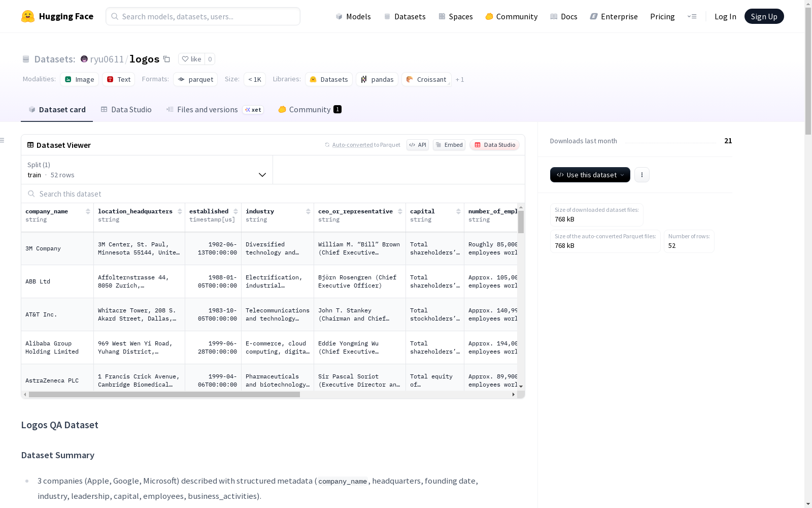Click the Dataset Viewer table icon
The image size is (812, 508).
click(30, 145)
